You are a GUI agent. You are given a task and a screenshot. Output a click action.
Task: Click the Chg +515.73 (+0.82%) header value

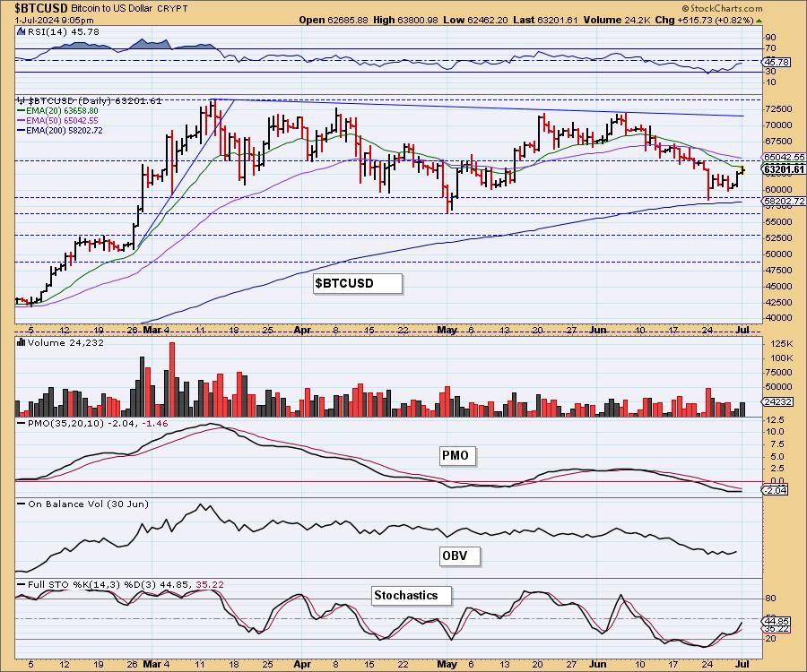click(705, 20)
